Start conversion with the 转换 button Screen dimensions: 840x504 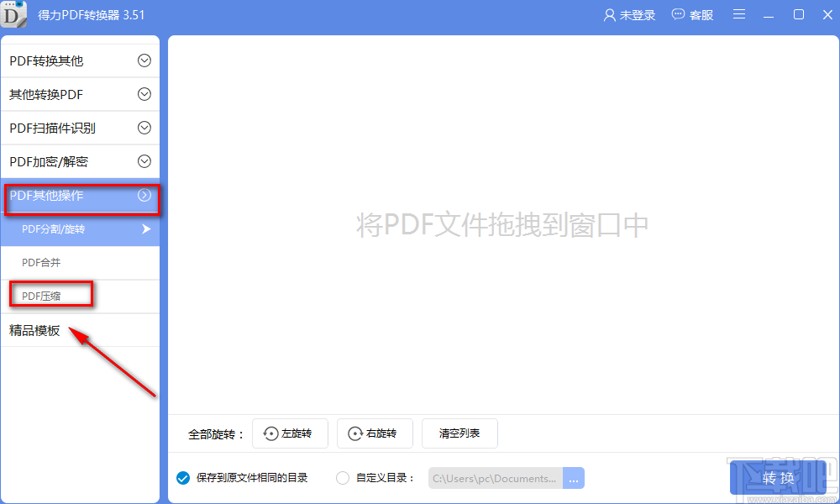(x=778, y=478)
